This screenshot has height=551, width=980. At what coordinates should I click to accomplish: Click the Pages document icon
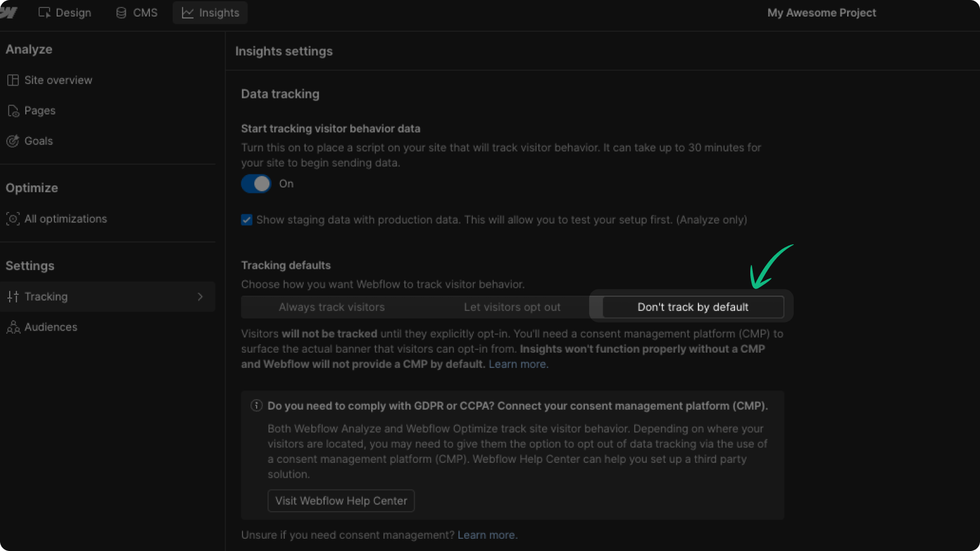(13, 111)
